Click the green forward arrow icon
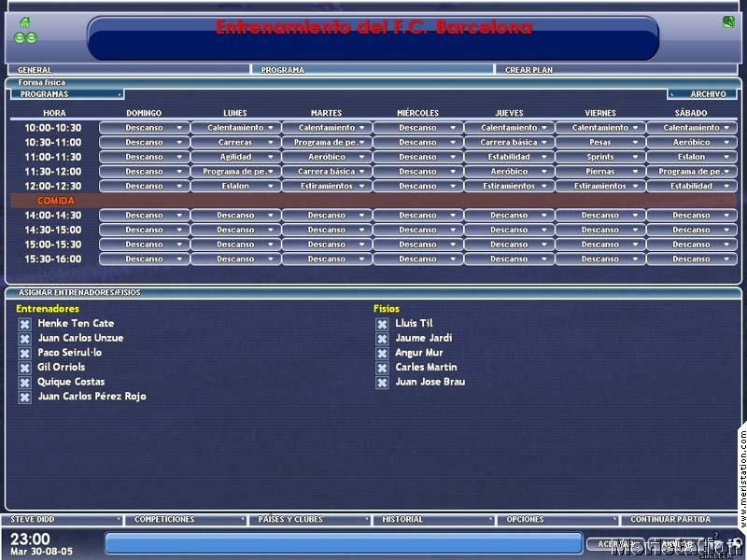Viewport: 747px width, 560px height. [32, 37]
